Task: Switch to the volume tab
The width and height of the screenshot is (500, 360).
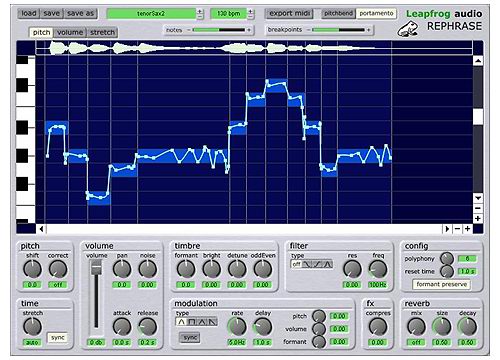Action: point(70,32)
